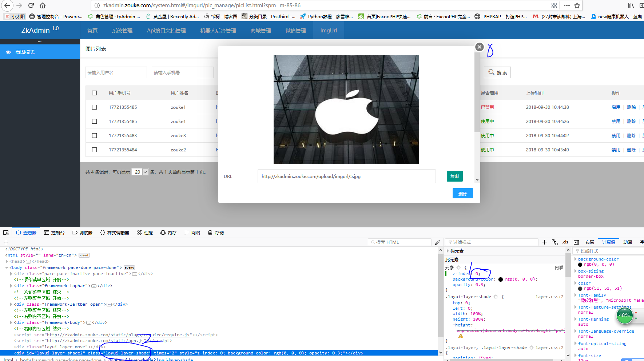
Task: Activate the devtools element picker
Action: [6, 233]
